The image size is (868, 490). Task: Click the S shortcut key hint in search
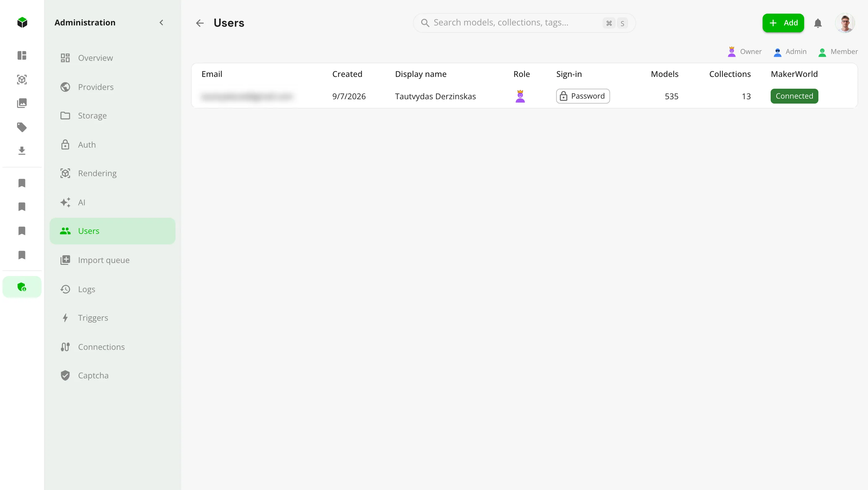622,23
